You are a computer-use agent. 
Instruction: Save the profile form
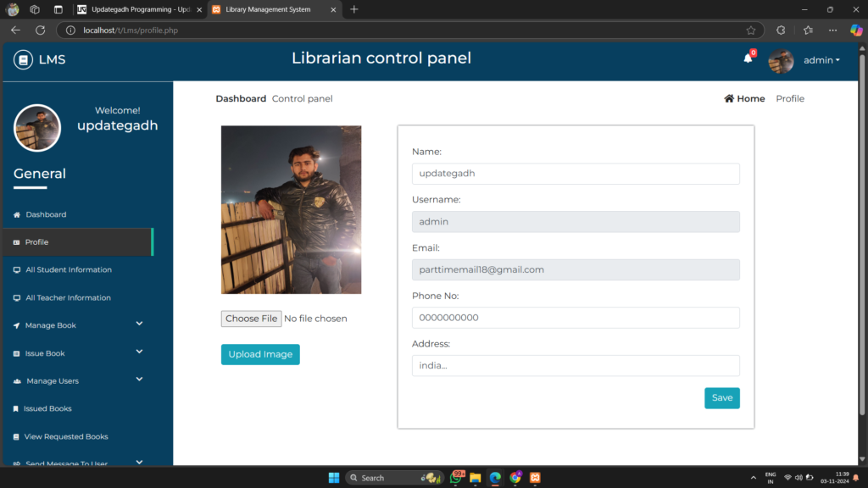pyautogui.click(x=722, y=398)
